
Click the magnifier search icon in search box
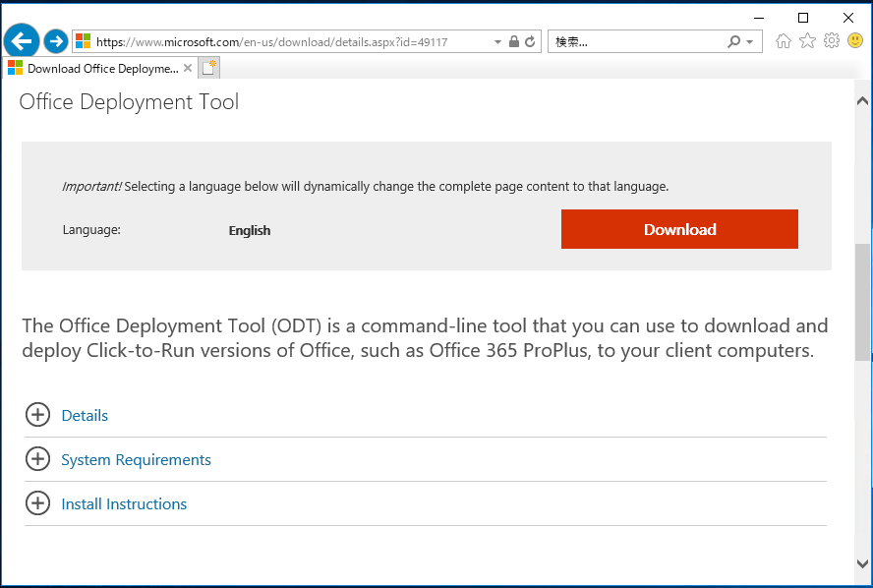[x=733, y=41]
